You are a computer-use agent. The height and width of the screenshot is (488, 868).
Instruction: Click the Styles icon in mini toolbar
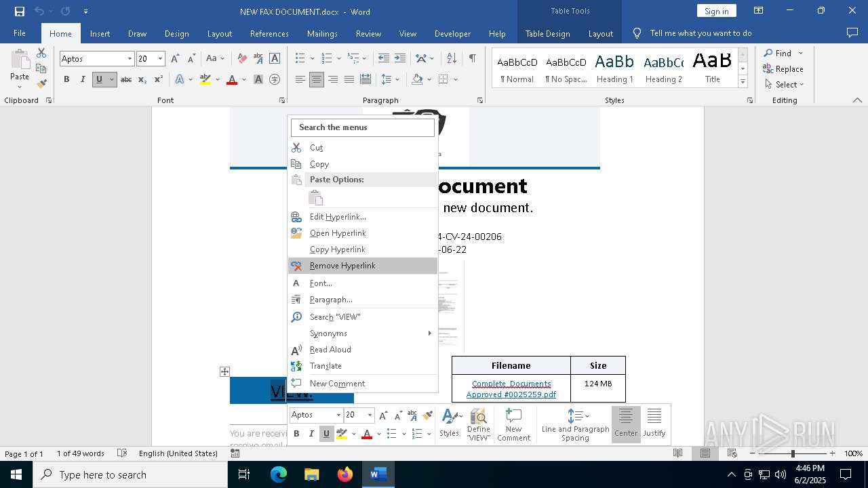pyautogui.click(x=449, y=424)
